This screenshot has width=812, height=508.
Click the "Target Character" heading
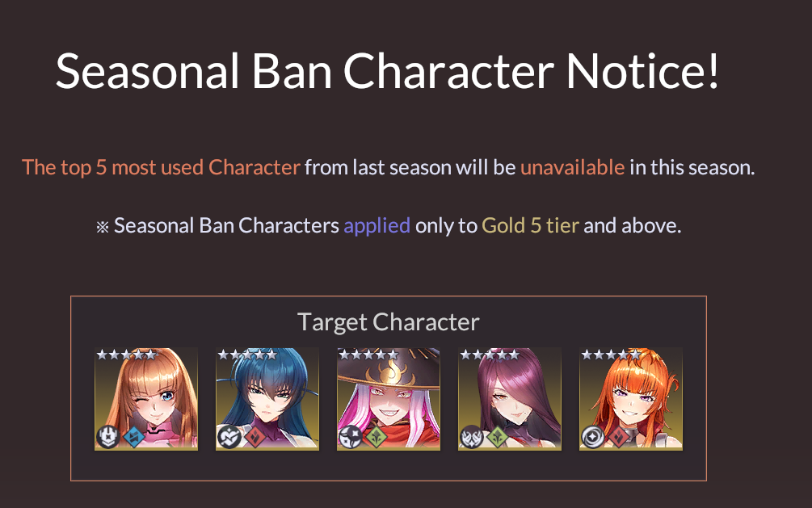pos(389,322)
